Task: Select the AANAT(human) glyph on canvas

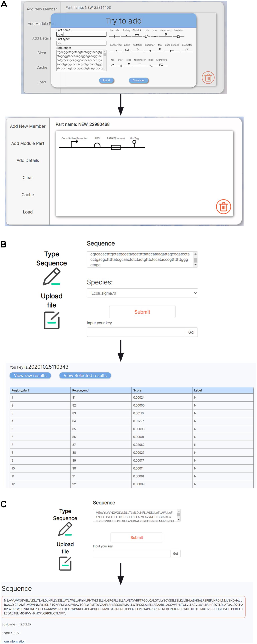Action: (116, 148)
